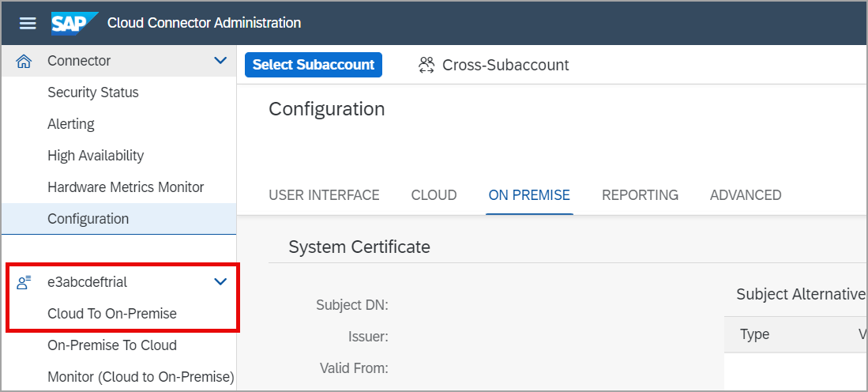
Task: Click the System Certificate section heading
Action: 359,247
